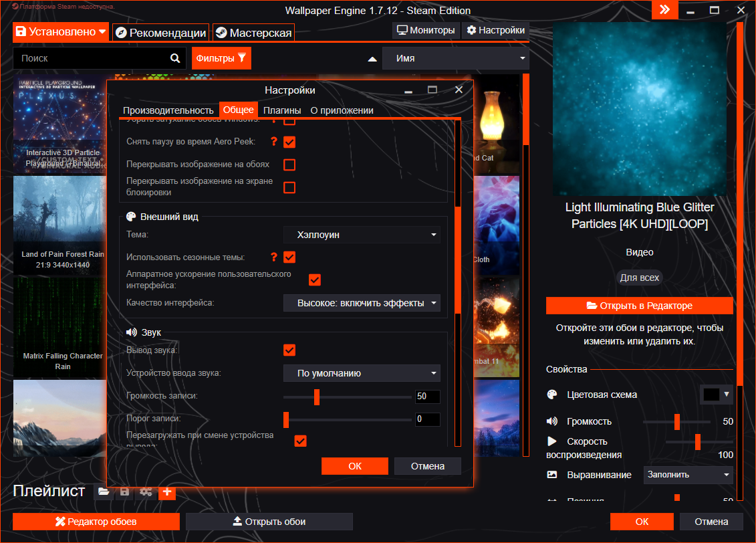Image resolution: width=756 pixels, height=543 pixels.
Task: Select Interactive 3D Particle Playground wallpaper
Action: click(x=59, y=124)
